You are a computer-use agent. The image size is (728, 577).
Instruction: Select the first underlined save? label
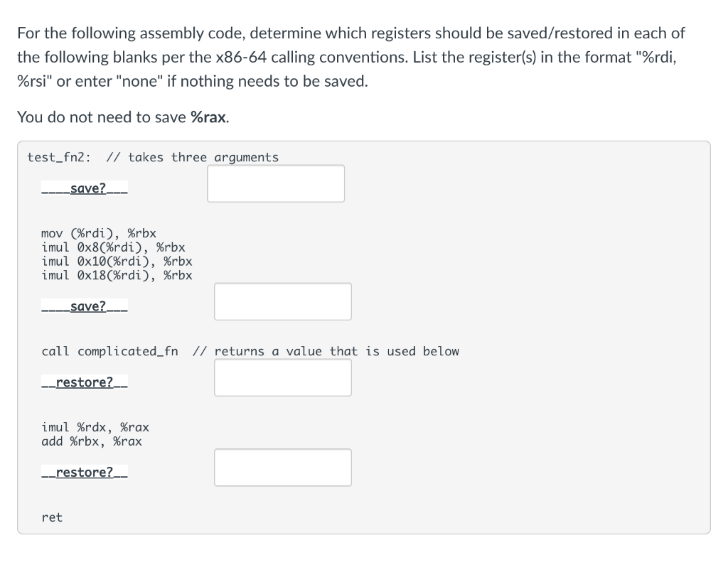click(85, 188)
